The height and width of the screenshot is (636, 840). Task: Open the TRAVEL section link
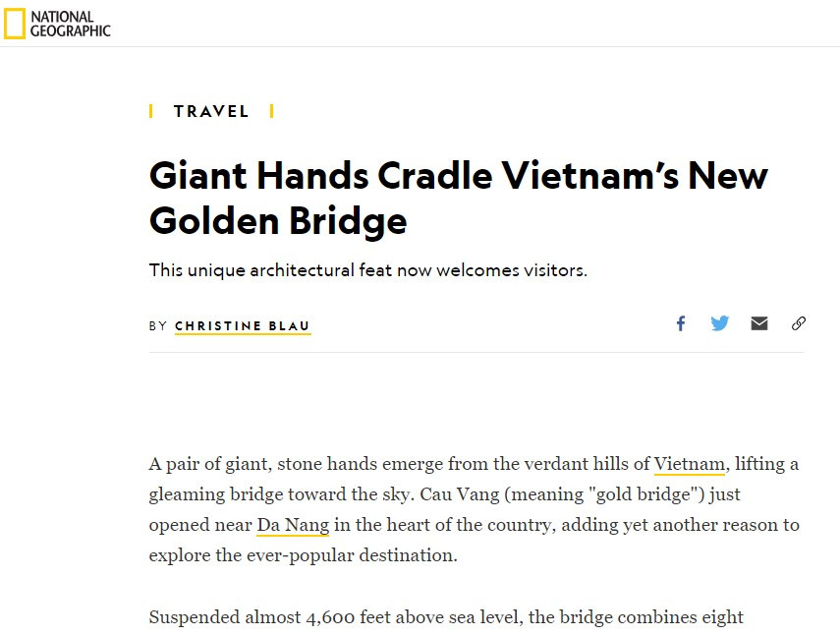pyautogui.click(x=211, y=111)
